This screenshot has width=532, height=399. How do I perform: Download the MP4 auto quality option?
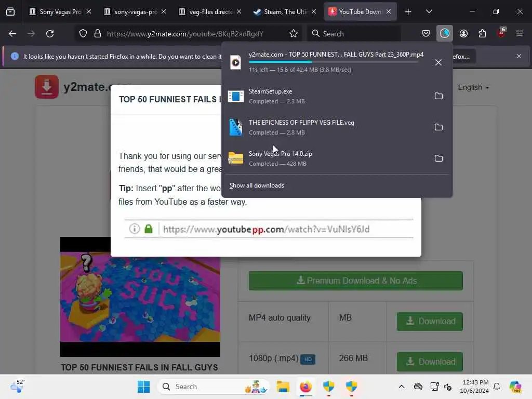[x=430, y=321]
